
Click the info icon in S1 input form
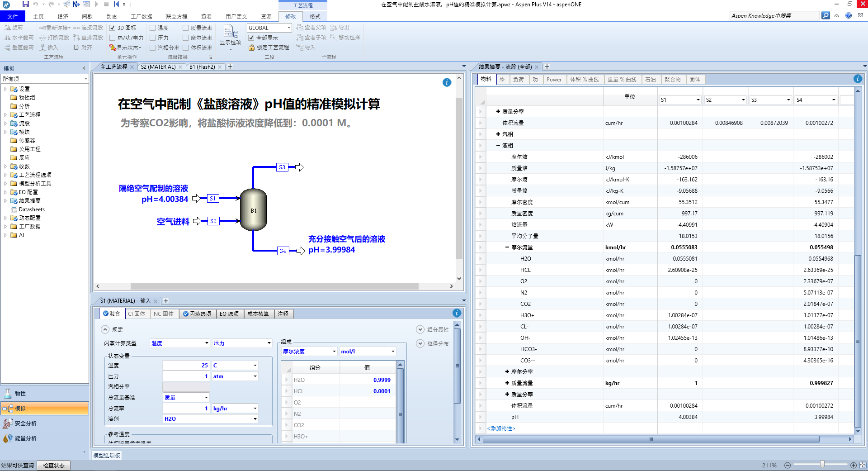[x=457, y=313]
